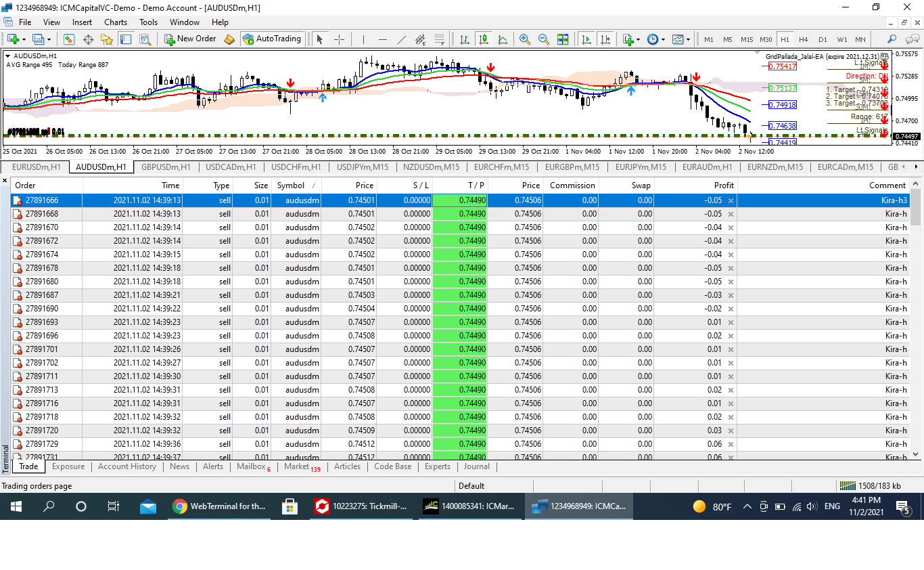Toggle the AutoTrading button
The width and height of the screenshot is (924, 570).
point(272,39)
